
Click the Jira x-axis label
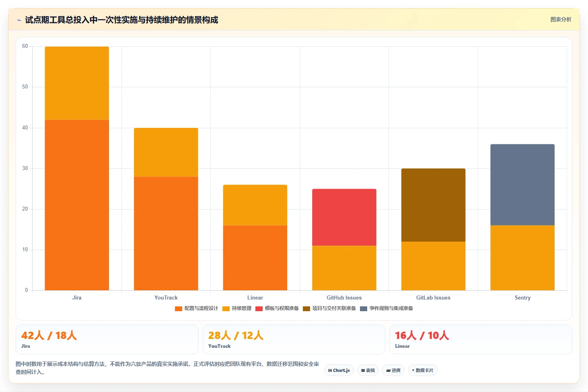click(77, 298)
